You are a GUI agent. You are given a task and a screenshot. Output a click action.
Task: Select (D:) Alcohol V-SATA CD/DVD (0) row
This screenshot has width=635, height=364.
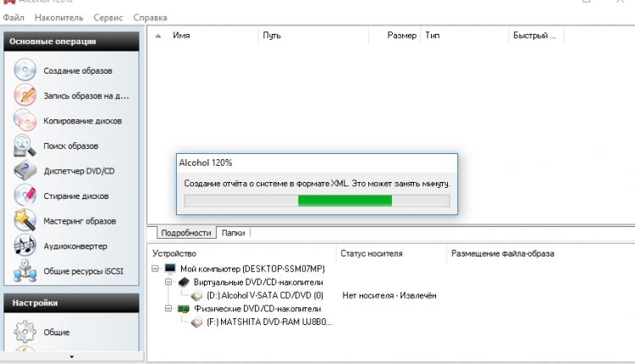(x=265, y=295)
